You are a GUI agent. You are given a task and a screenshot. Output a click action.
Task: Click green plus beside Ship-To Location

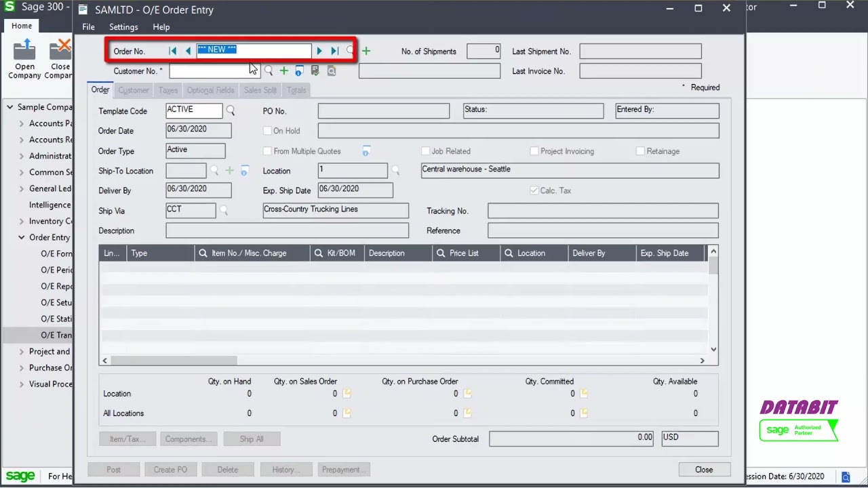(x=229, y=171)
